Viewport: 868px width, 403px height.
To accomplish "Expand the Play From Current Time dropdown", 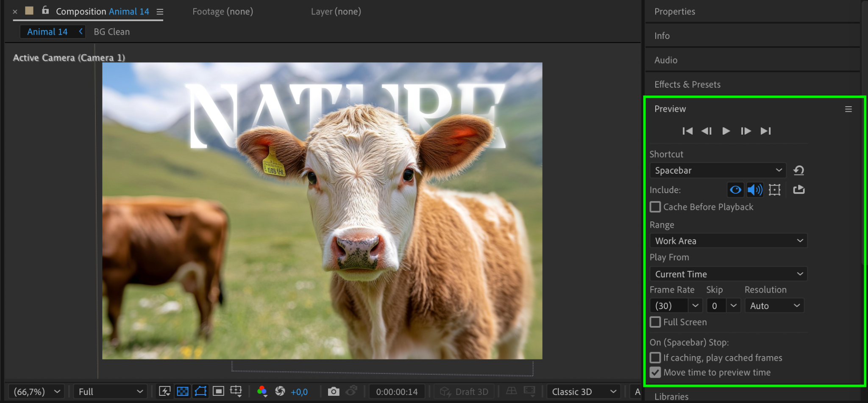I will (728, 274).
